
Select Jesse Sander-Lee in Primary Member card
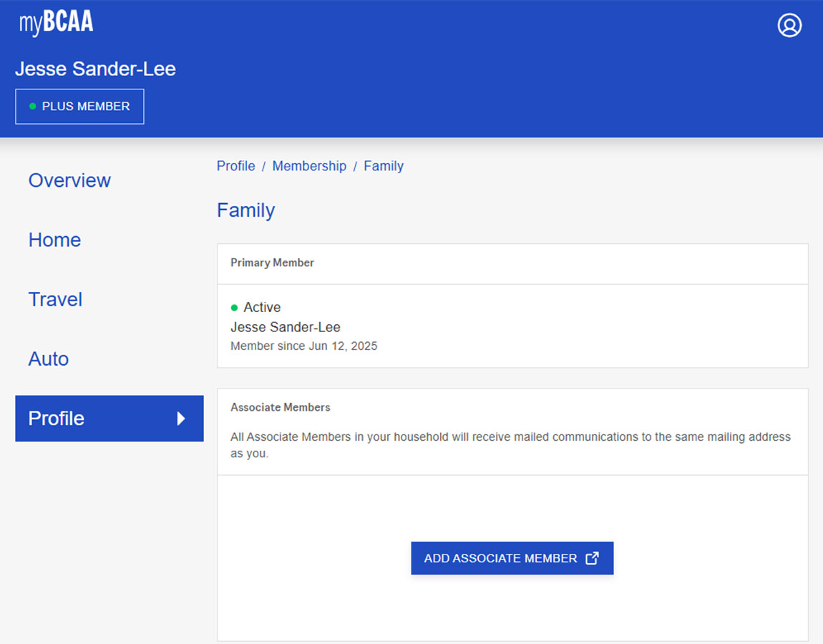285,327
